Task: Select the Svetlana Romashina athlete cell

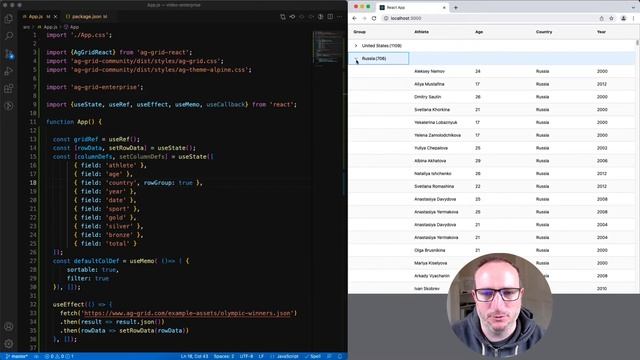Action: click(434, 187)
